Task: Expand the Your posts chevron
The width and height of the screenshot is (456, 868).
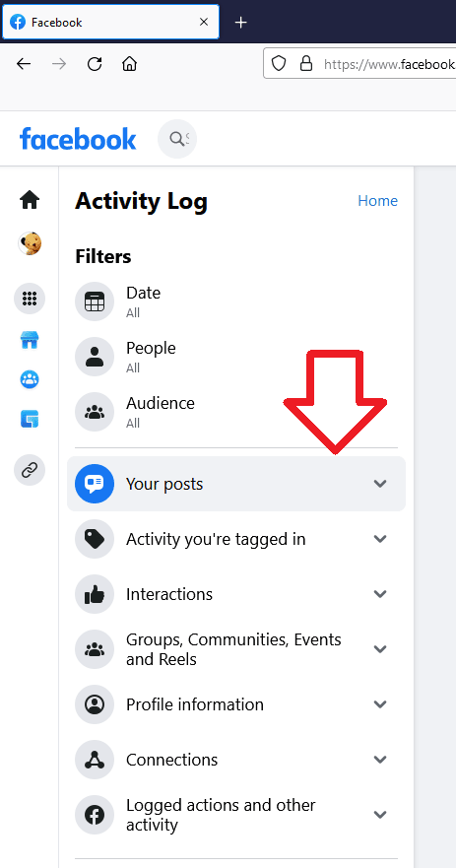Action: click(x=379, y=484)
